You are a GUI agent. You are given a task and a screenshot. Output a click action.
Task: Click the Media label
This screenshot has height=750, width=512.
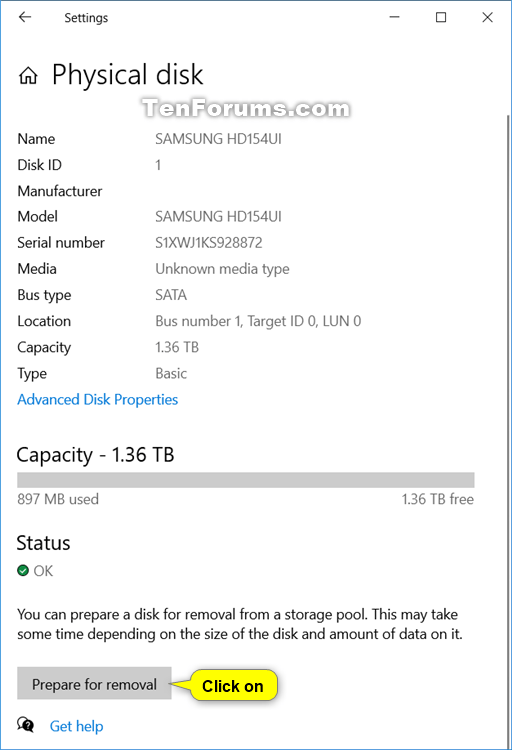tap(37, 269)
